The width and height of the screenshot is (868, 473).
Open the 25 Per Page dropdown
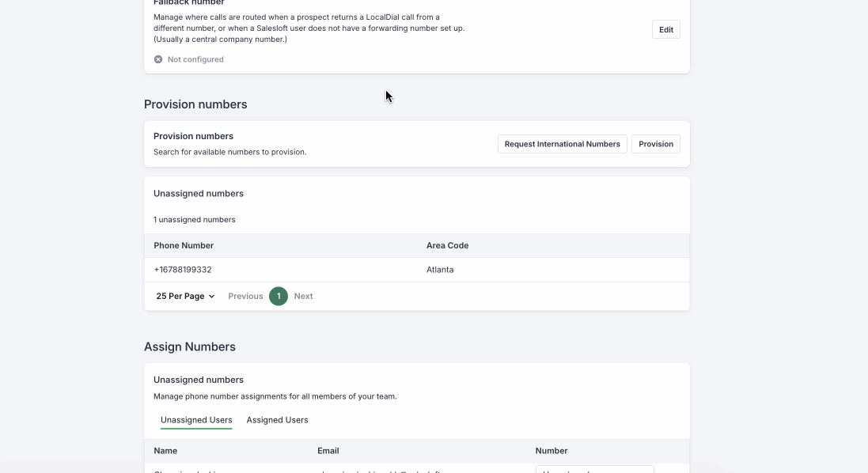(x=185, y=296)
